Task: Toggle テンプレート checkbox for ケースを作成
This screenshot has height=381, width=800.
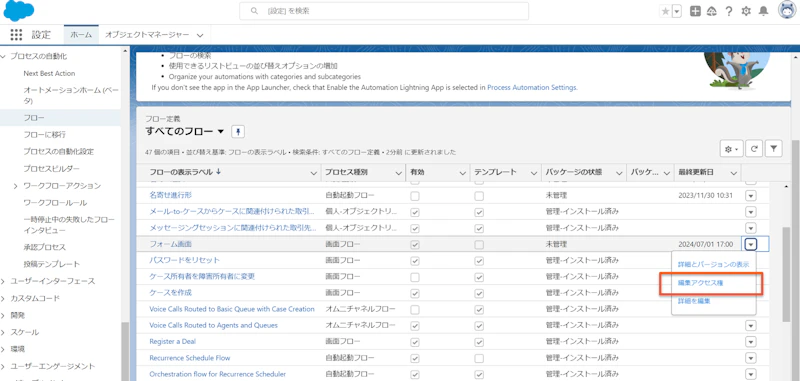Action: [479, 293]
